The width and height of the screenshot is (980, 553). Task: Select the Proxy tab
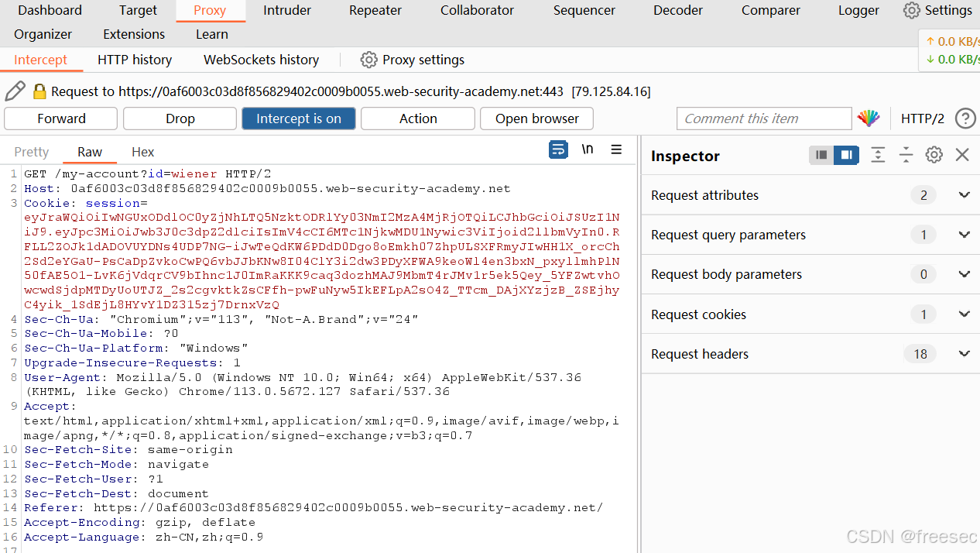coord(210,10)
